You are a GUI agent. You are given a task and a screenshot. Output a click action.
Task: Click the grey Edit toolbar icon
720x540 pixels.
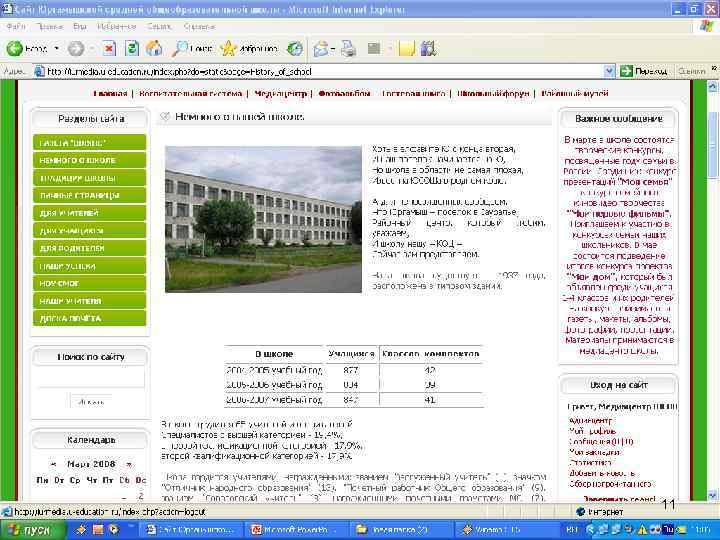pyautogui.click(x=374, y=48)
